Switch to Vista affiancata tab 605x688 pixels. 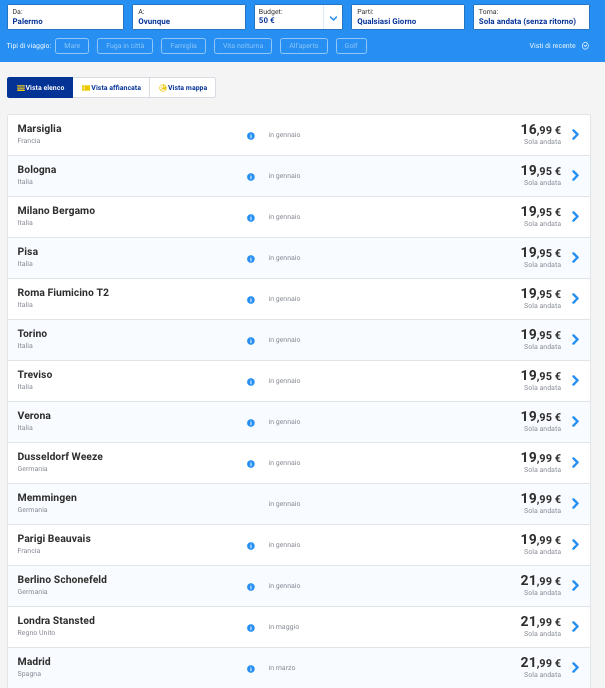111,88
